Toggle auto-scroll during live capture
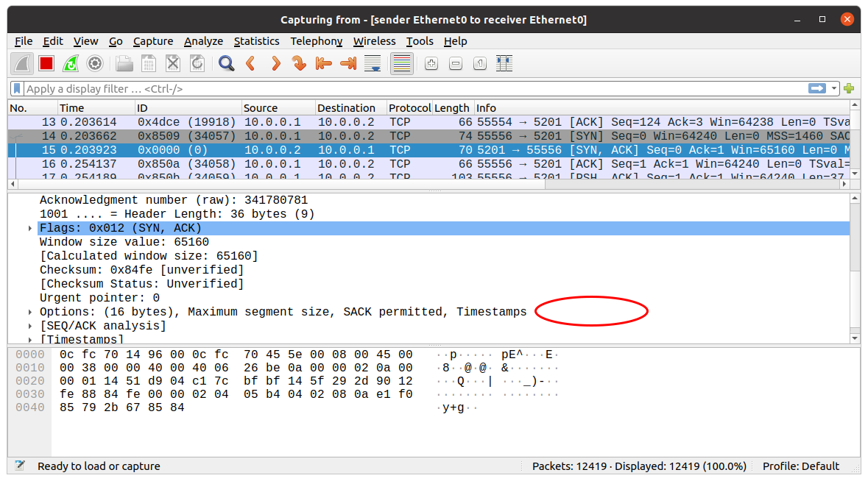 [x=373, y=64]
